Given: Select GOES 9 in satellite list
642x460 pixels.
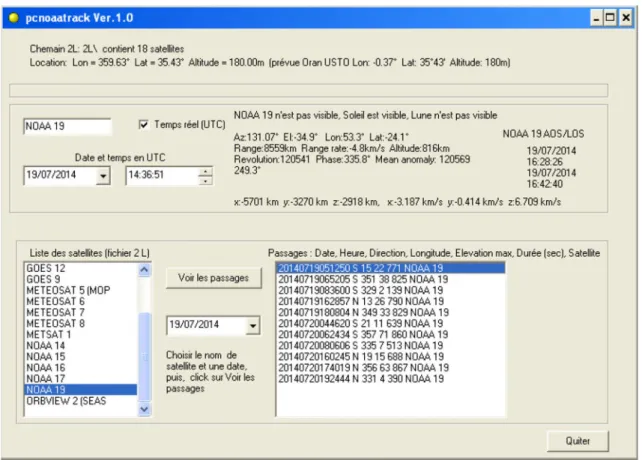Looking at the screenshot, I should click(81, 279).
